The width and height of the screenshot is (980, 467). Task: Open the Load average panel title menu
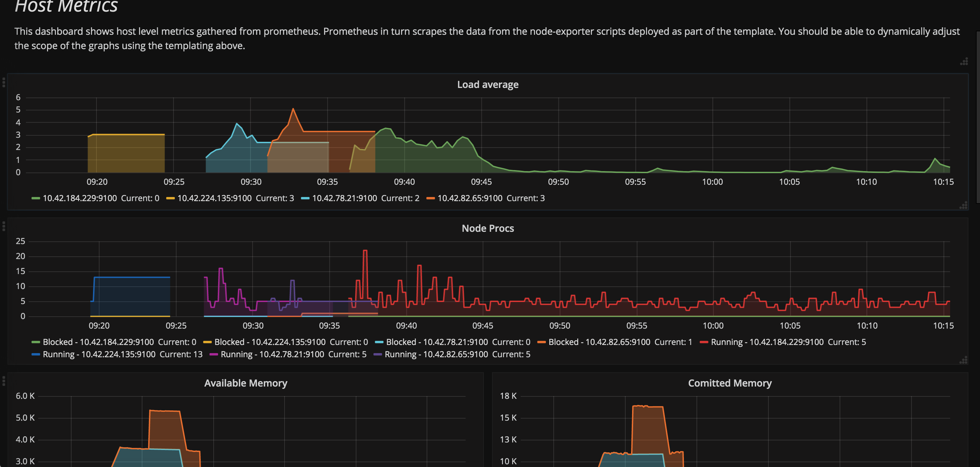pyautogui.click(x=487, y=85)
